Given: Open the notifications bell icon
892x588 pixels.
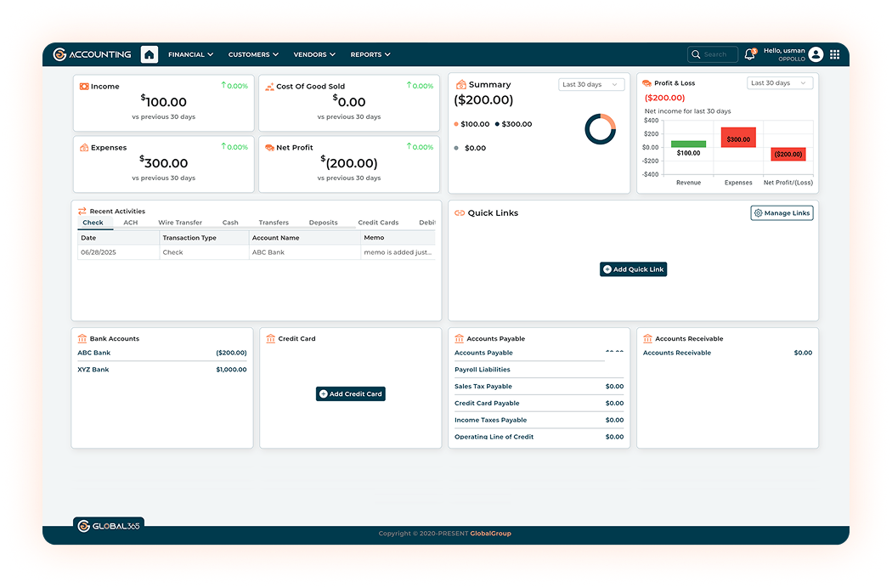Looking at the screenshot, I should (749, 54).
